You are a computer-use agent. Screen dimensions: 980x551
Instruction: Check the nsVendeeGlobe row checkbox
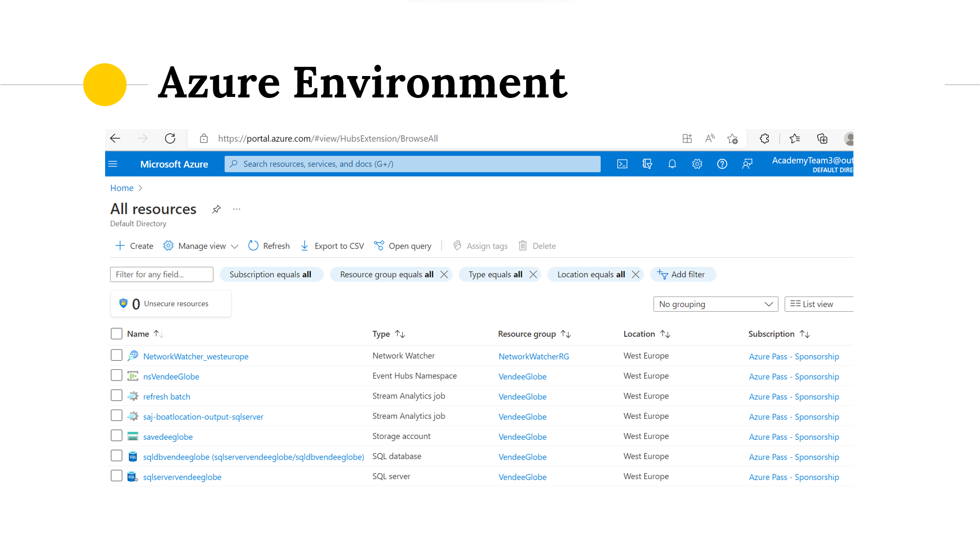click(116, 375)
